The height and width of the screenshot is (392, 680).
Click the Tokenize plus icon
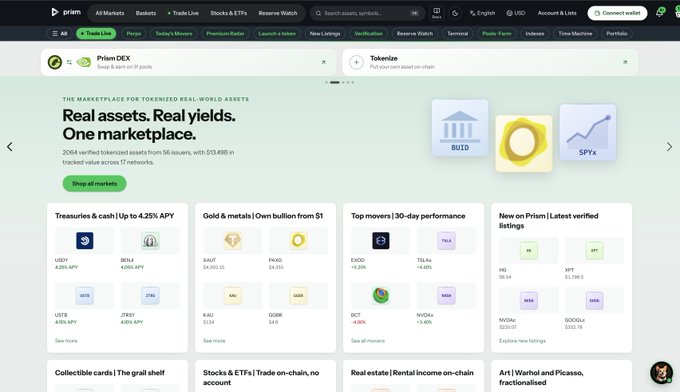[x=356, y=62]
